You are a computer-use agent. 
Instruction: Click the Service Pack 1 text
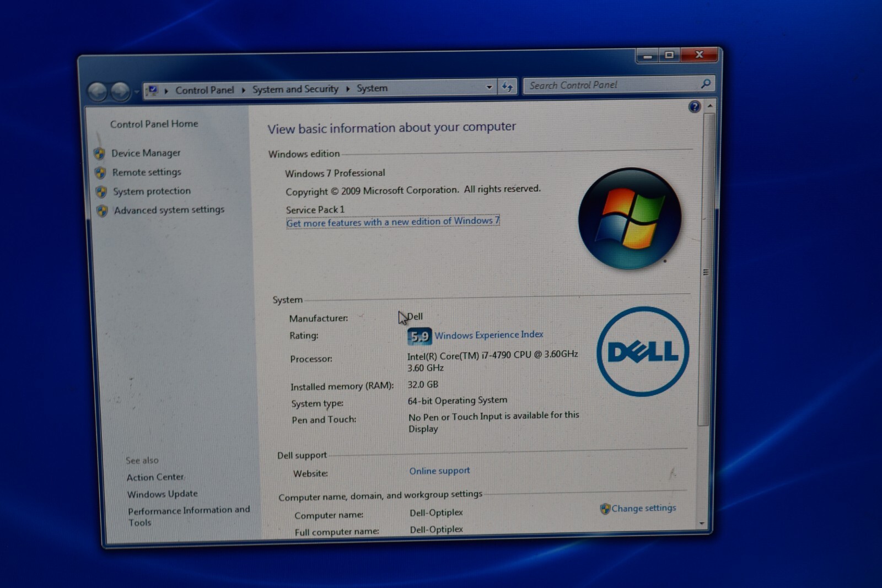315,209
